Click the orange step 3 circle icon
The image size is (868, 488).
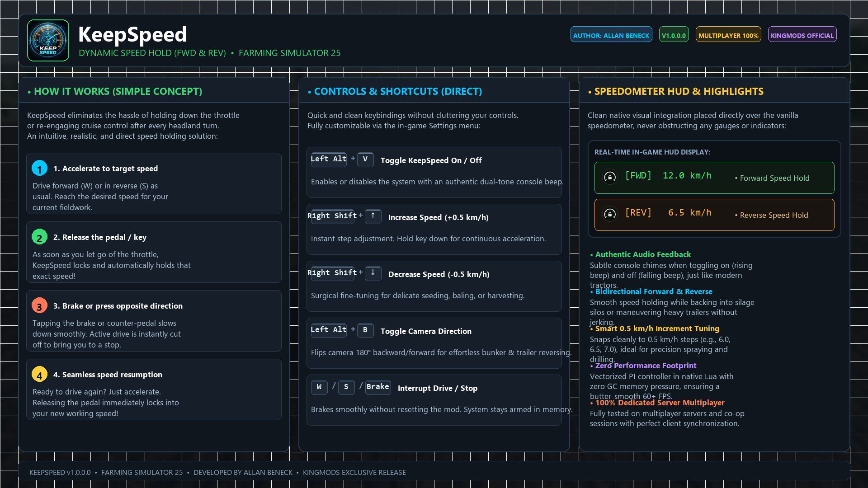(x=39, y=306)
